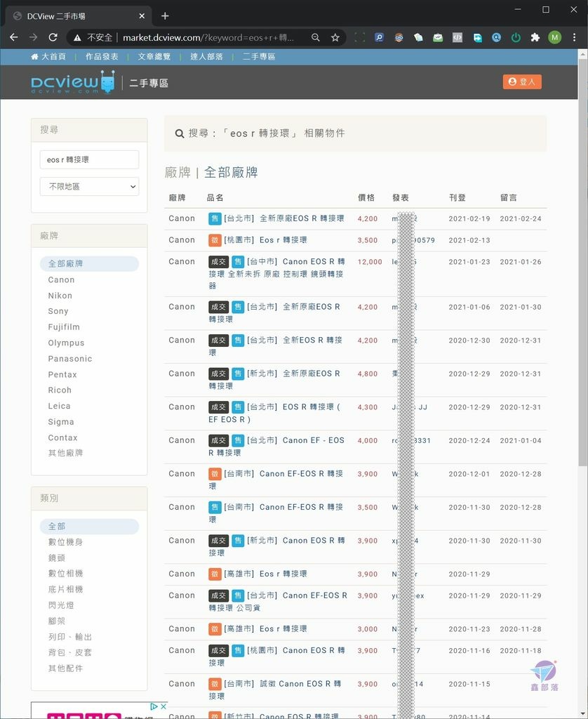
Task: Filter by 數位機身 category
Action: pyautogui.click(x=65, y=542)
